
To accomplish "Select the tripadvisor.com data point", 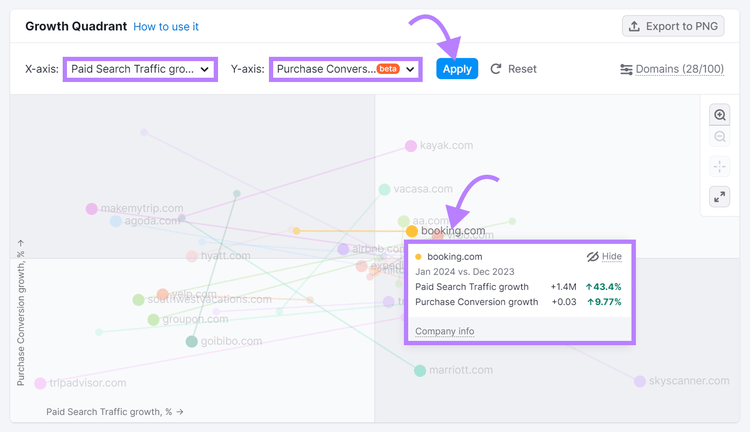I will (x=40, y=383).
